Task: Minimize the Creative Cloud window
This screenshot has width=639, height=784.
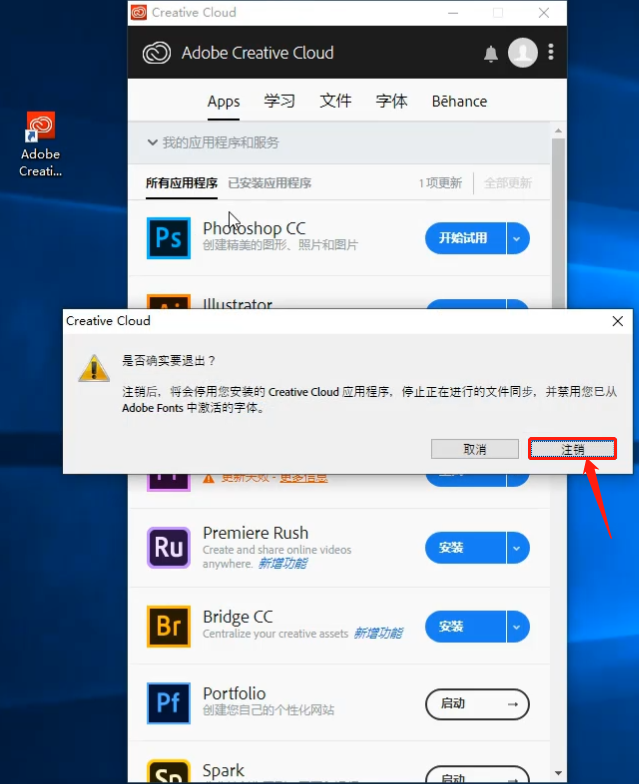Action: click(x=453, y=13)
